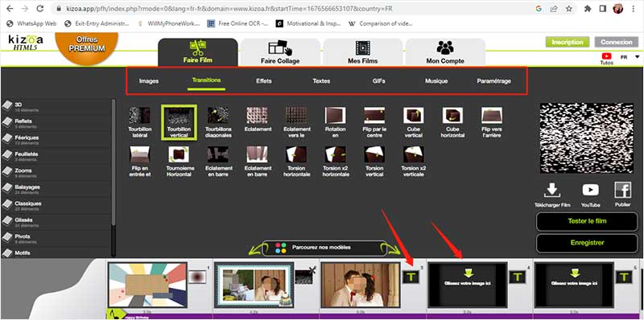This screenshot has width=644, height=320.
Task: Open the Textes menu
Action: pos(321,81)
